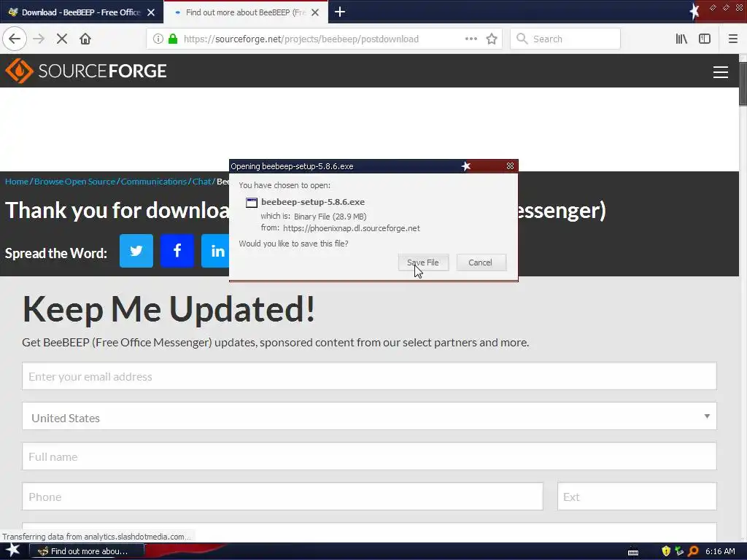
Task: Share on Twitter button
Action: tap(136, 251)
